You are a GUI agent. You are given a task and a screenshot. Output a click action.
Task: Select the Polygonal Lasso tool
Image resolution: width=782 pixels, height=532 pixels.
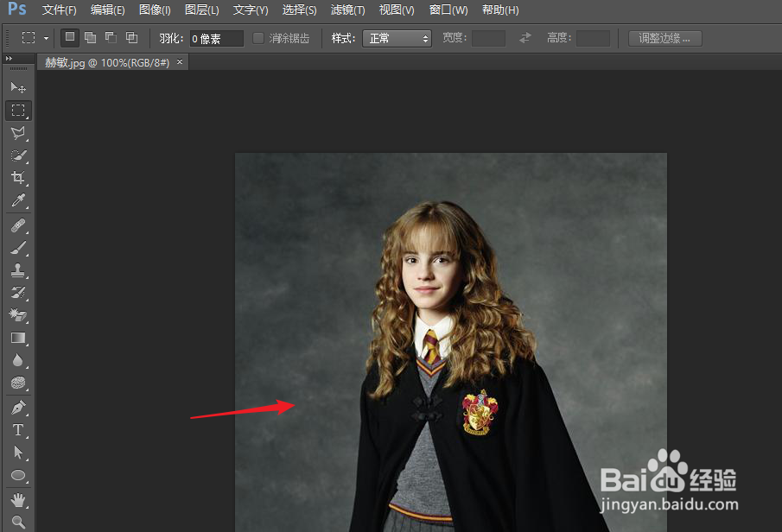pyautogui.click(x=18, y=133)
